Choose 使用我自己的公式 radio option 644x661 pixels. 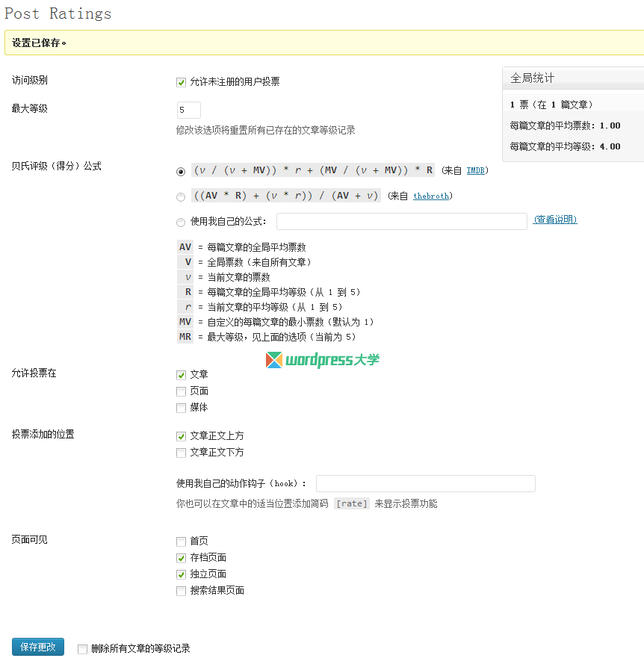click(181, 222)
